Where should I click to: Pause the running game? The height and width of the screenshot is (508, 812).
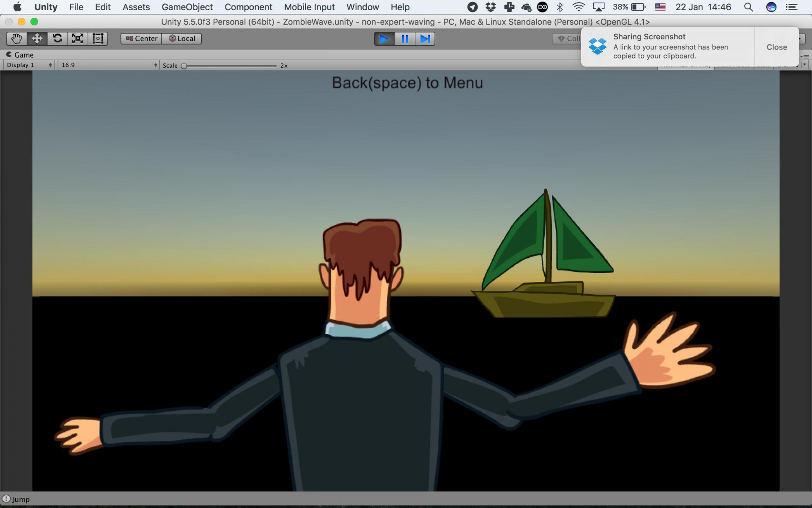coord(405,39)
